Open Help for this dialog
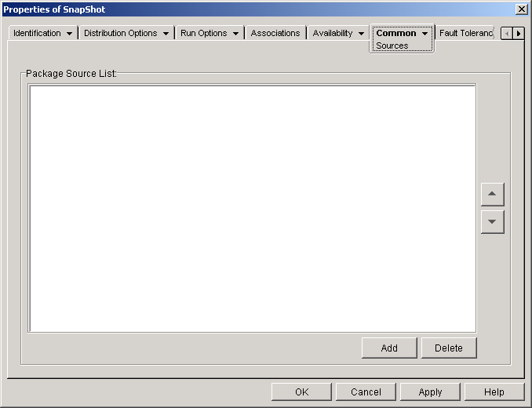The width and height of the screenshot is (532, 408). pos(494,392)
